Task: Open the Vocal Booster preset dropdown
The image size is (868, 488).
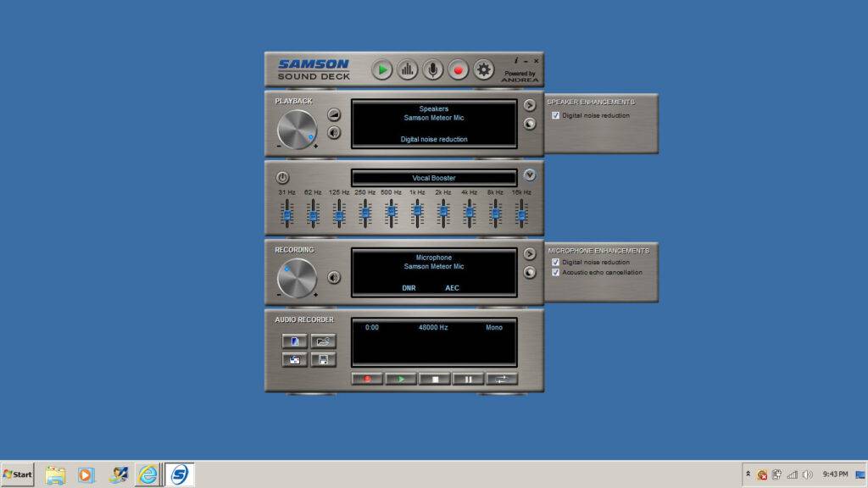Action: pyautogui.click(x=530, y=175)
